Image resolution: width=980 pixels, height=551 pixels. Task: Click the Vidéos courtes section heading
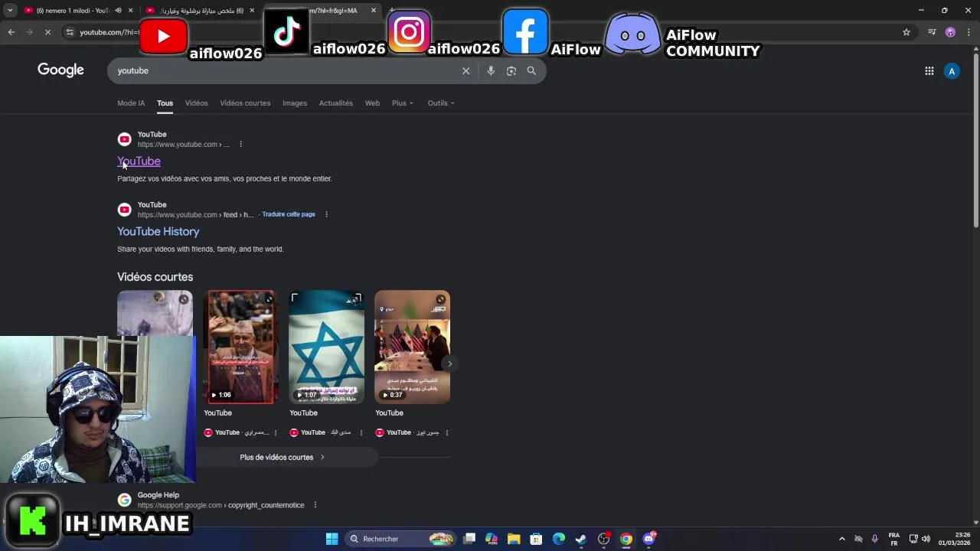click(155, 277)
